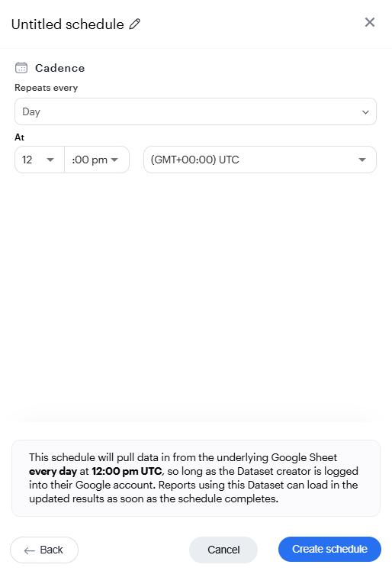The image size is (392, 571).
Task: Click the Cadence section heading
Action: click(59, 68)
